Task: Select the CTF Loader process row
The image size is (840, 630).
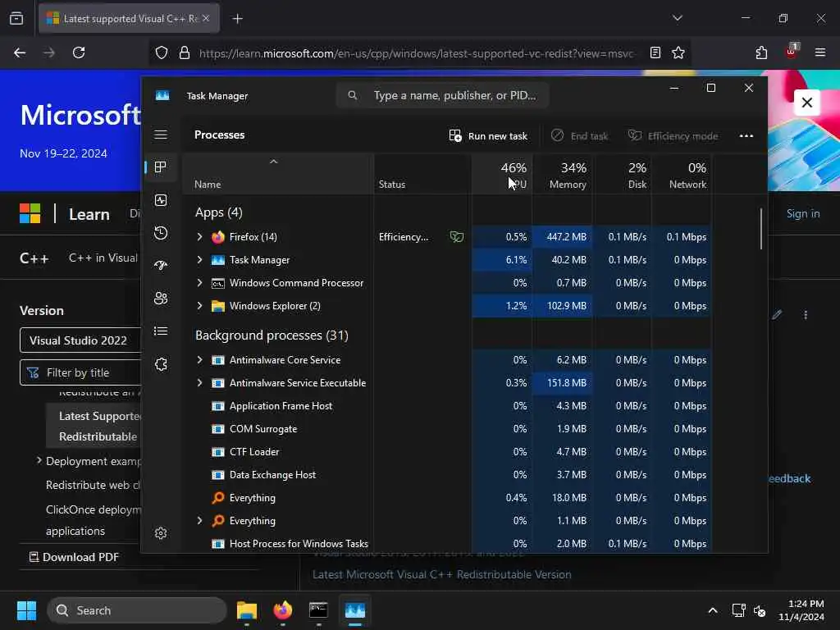Action: click(447, 452)
